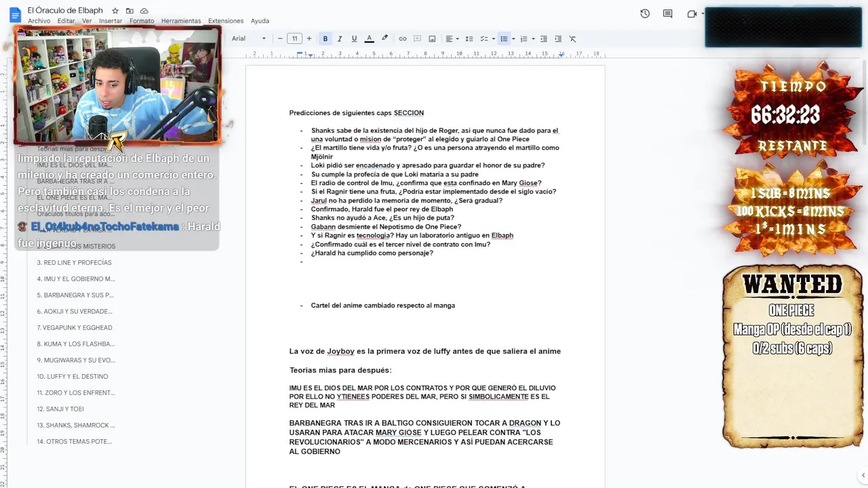Open the text alignment dropdown
The width and height of the screenshot is (868, 488).
tap(452, 39)
